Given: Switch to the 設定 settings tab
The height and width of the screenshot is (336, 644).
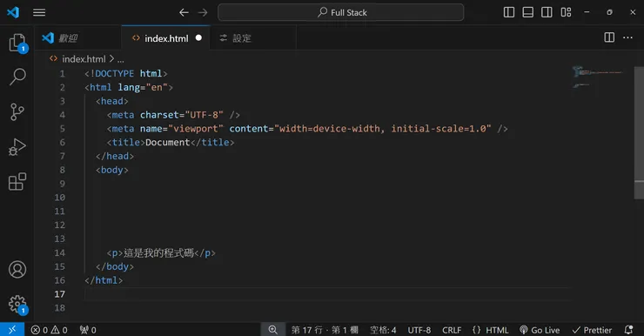Looking at the screenshot, I should point(253,38).
